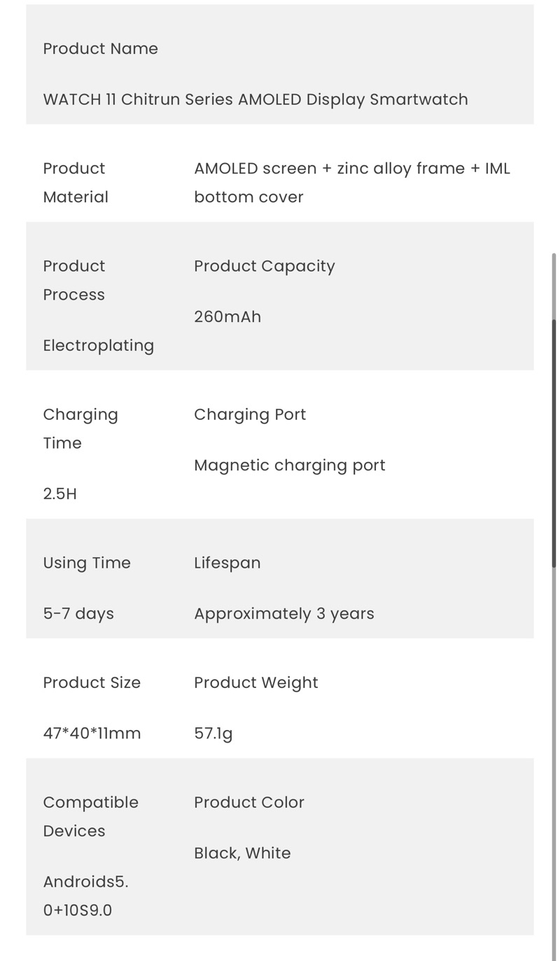Select the Electroplating value text
Viewport: 560px width, 961px height.
pyautogui.click(x=99, y=345)
